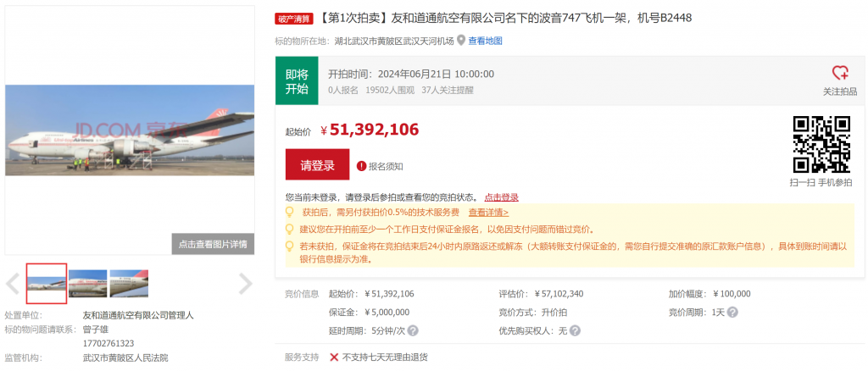Click contact name 曾子雄
This screenshot has height=371, width=868.
click(x=95, y=329)
